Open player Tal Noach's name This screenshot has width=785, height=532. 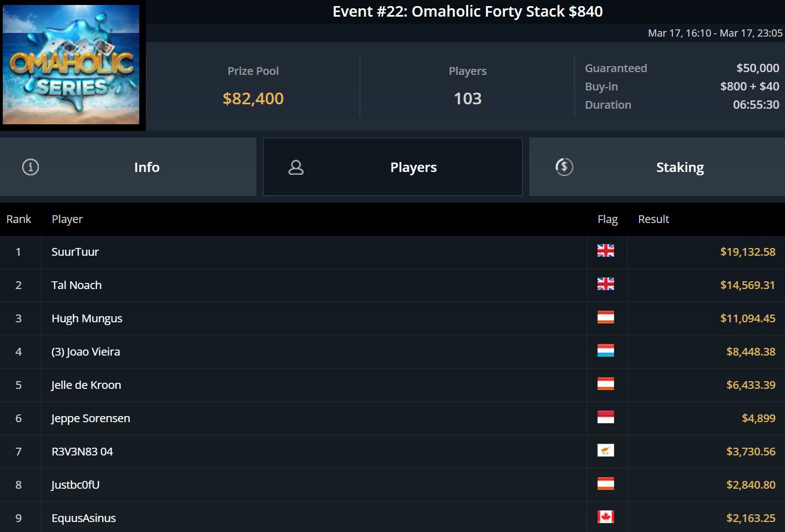click(x=77, y=285)
